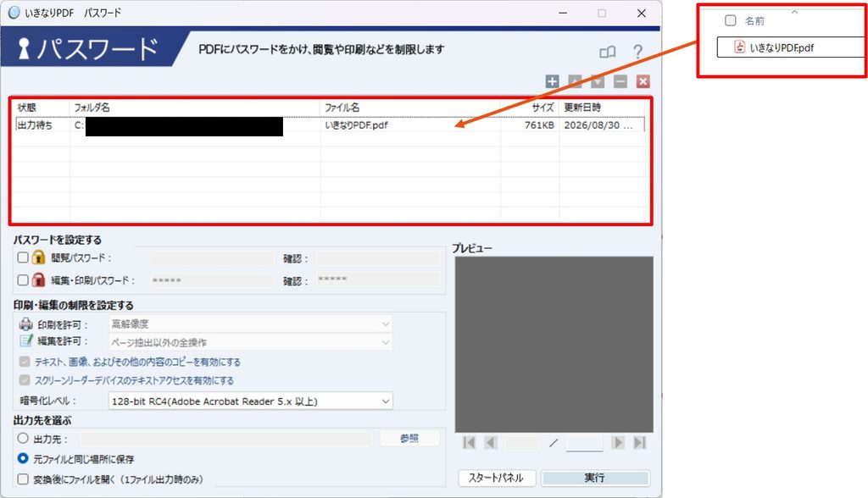868x498 pixels.
Task: Click the 名前 column header in Explorer
Action: tap(754, 21)
